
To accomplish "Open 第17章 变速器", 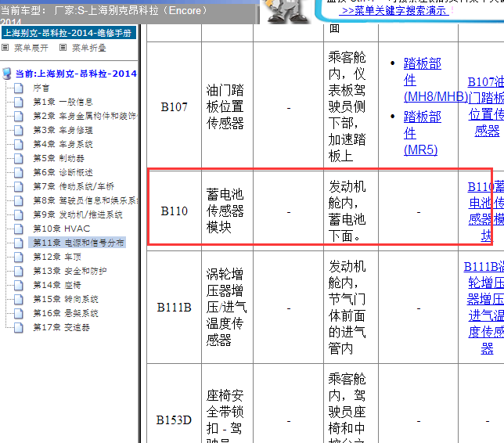I will point(61,327).
